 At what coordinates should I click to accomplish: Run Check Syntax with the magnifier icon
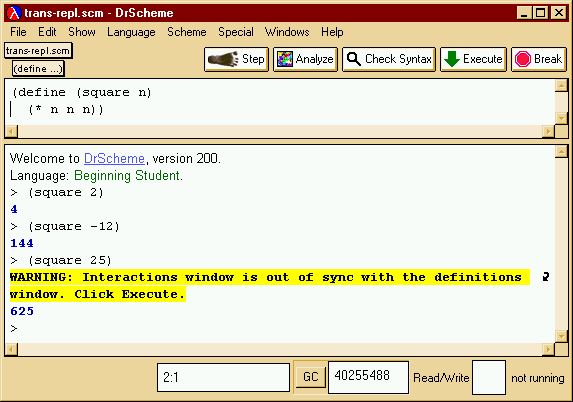click(389, 59)
